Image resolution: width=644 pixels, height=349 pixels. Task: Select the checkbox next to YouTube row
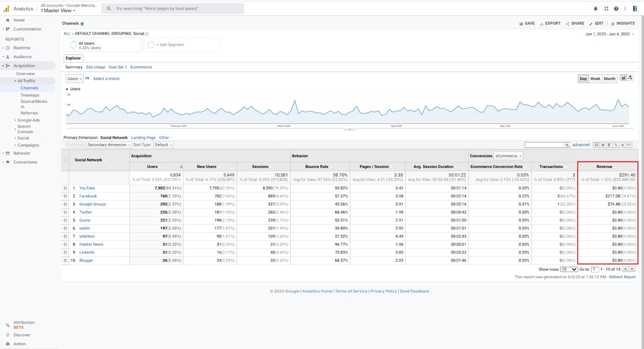[x=65, y=188]
